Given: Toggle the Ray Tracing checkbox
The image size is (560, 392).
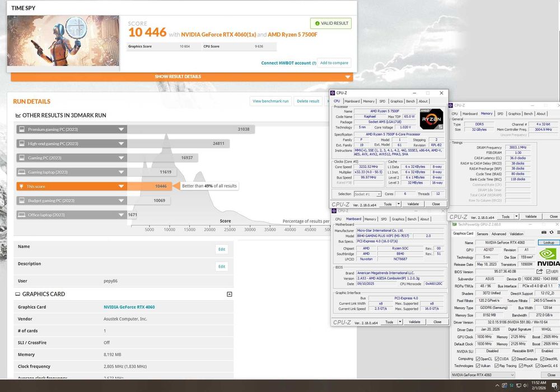Looking at the screenshot, I should click(x=496, y=366).
